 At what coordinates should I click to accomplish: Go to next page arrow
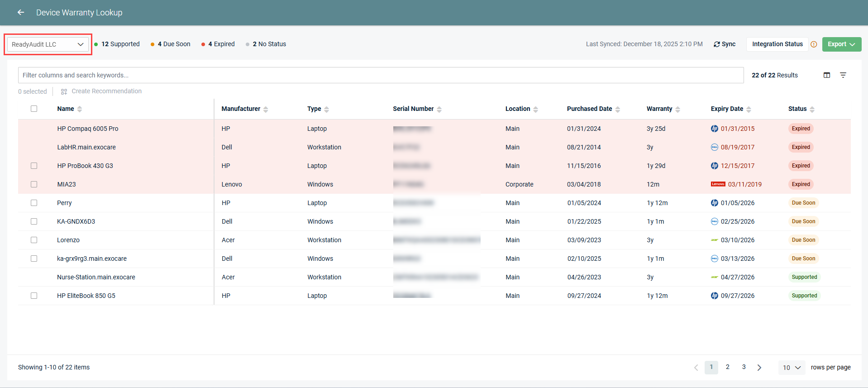(x=759, y=368)
